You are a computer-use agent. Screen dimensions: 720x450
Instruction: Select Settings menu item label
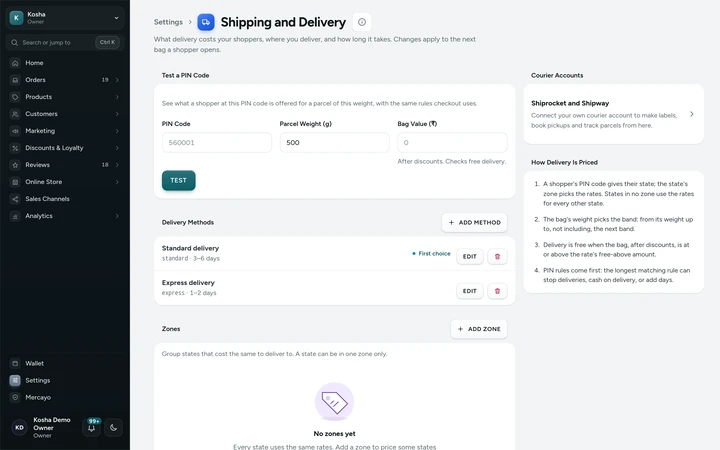pyautogui.click(x=38, y=380)
